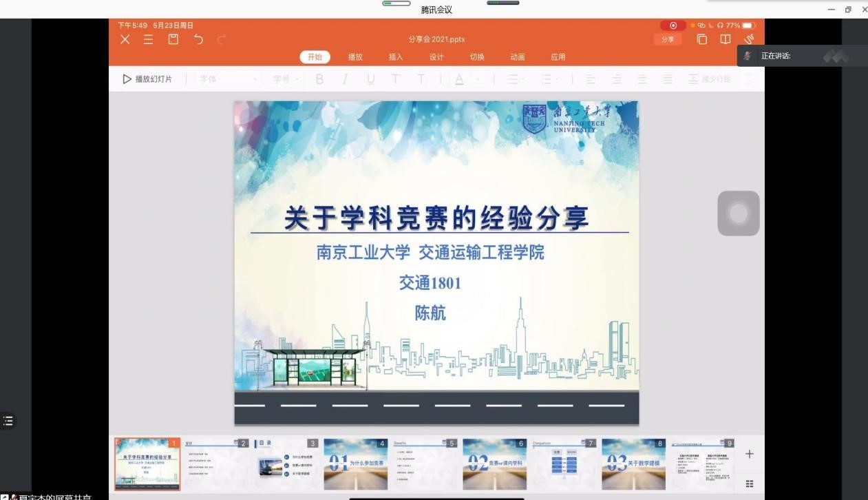Viewport: 868px width, 500px height.
Task: Open the 字体 font dropdown
Action: [x=227, y=79]
